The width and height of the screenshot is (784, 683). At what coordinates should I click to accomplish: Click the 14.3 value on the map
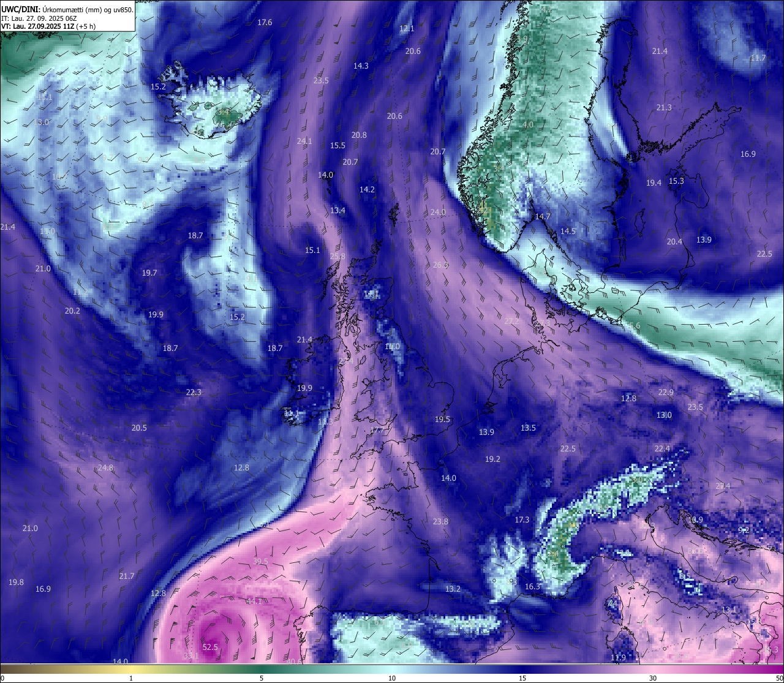[361, 66]
